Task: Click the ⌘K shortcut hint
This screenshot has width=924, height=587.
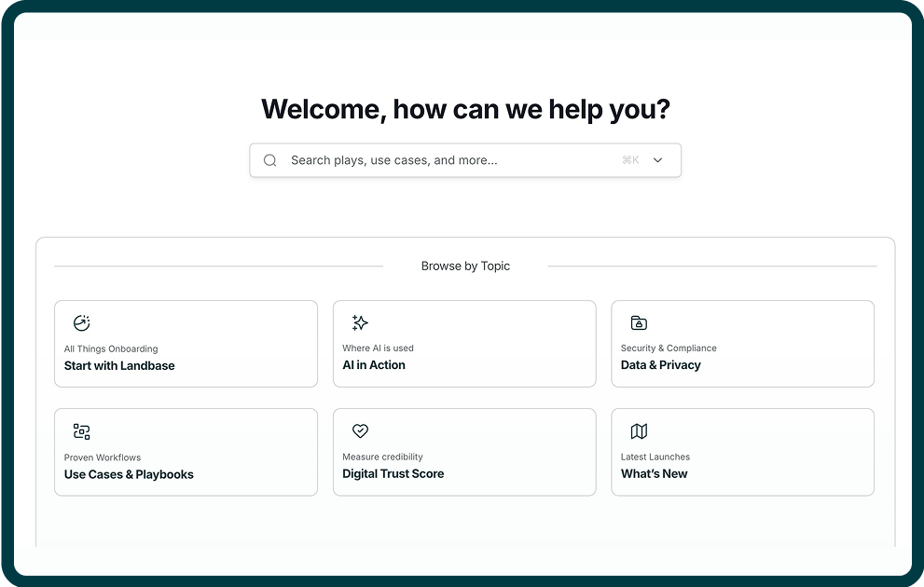Action: pos(630,160)
